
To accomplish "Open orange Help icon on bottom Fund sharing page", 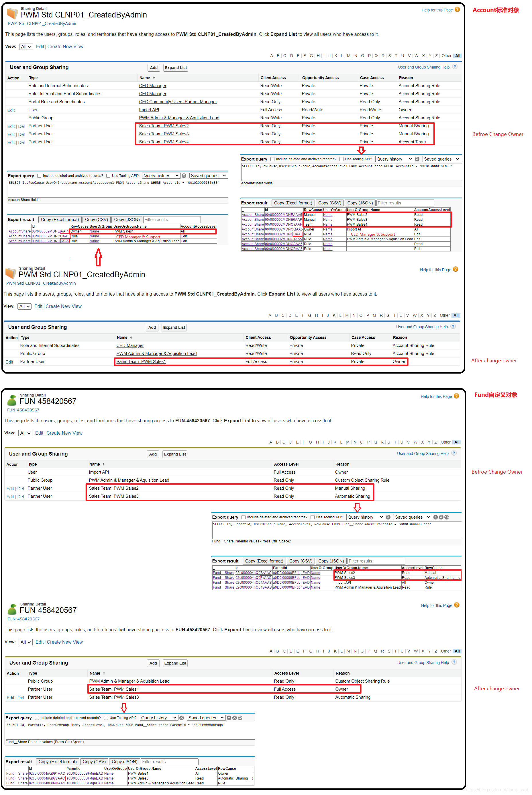I will coord(457,605).
